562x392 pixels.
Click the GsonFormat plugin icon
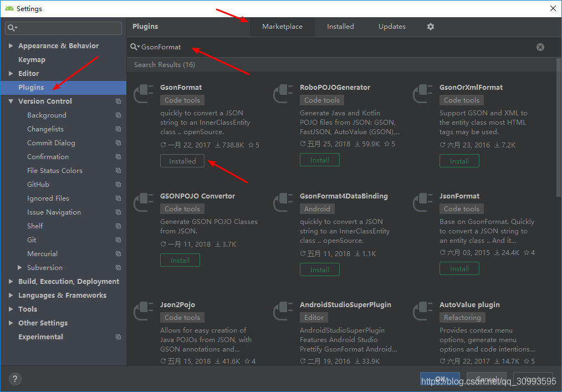144,94
